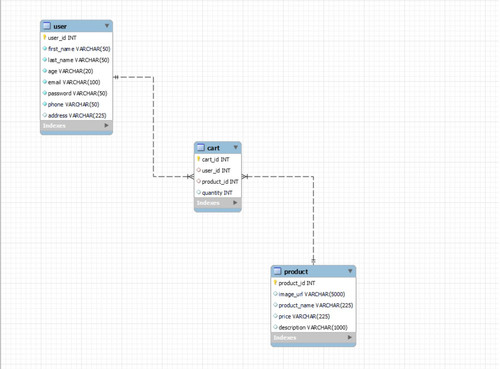Collapse the user table with header arrow
The width and height of the screenshot is (500, 369).
(107, 26)
